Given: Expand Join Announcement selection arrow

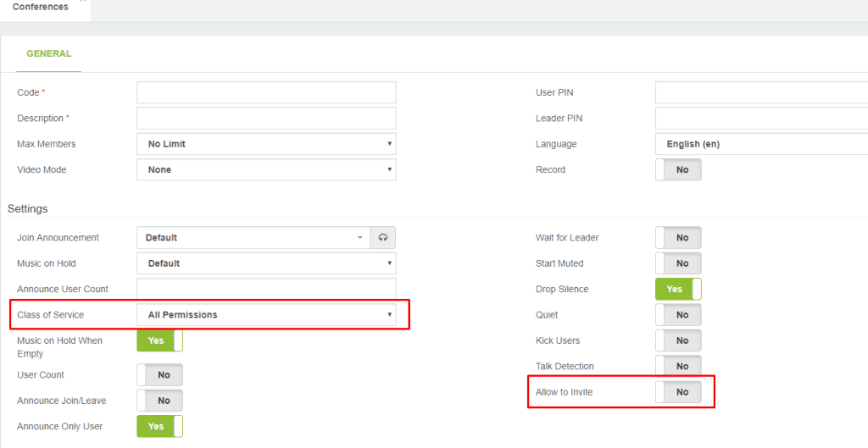Looking at the screenshot, I should 359,238.
